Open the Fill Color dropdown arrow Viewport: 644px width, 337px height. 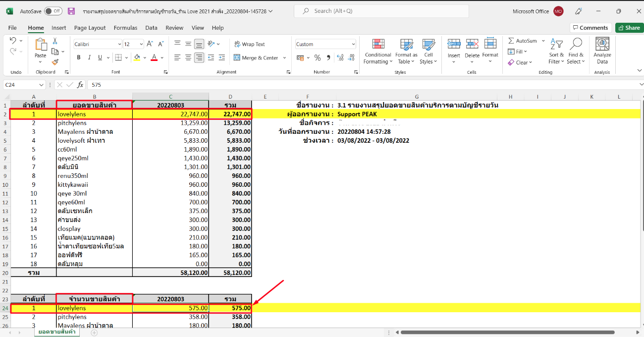pos(145,58)
